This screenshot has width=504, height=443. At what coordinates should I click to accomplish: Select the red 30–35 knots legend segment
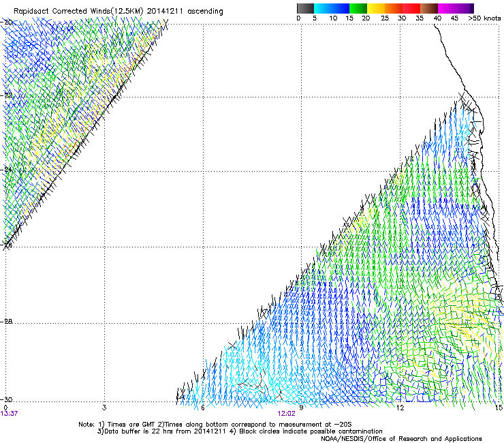pos(411,8)
